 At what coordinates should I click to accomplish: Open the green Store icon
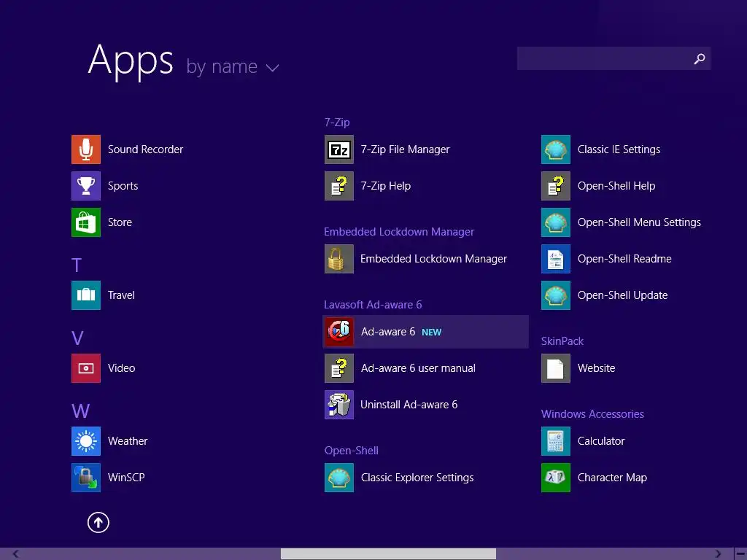86,222
